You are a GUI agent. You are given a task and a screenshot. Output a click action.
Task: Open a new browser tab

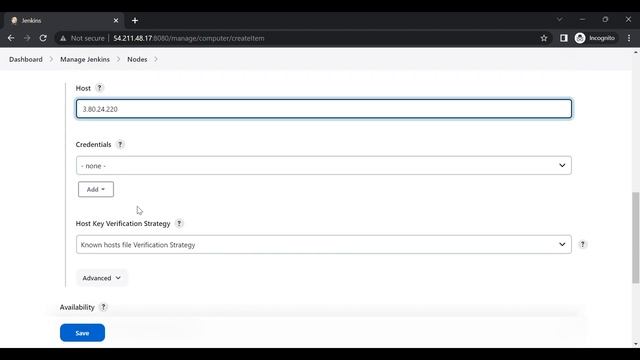[x=135, y=20]
